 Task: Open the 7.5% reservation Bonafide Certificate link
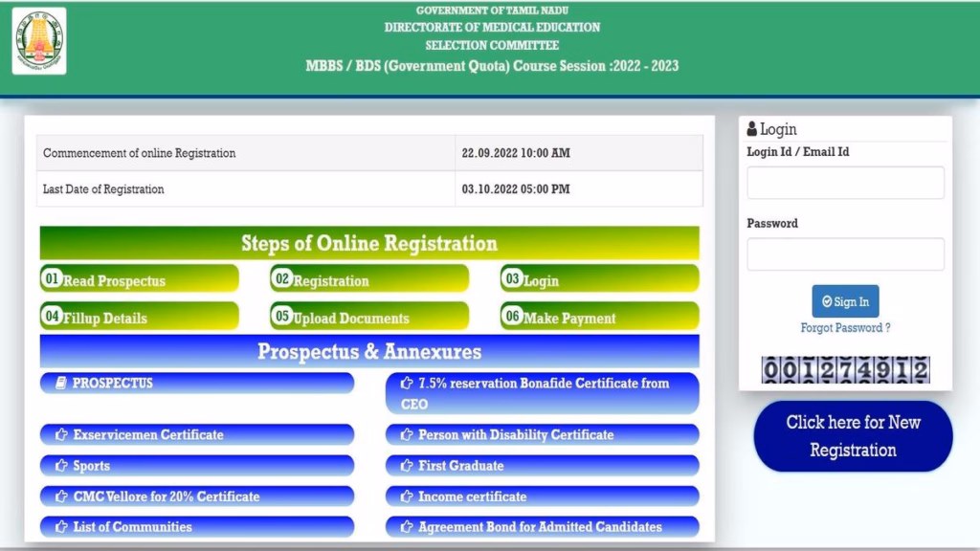pyautogui.click(x=543, y=393)
